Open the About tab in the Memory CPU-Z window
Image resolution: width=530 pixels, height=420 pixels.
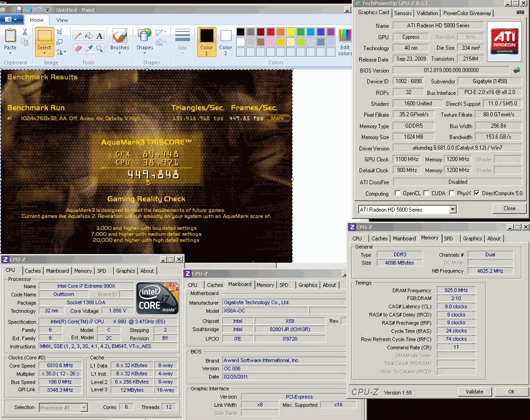[494, 239]
